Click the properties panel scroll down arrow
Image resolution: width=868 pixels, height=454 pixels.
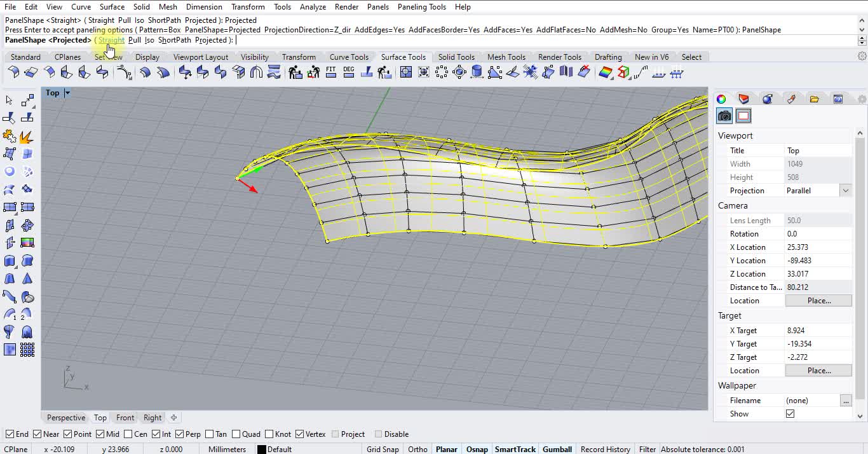tap(860, 416)
